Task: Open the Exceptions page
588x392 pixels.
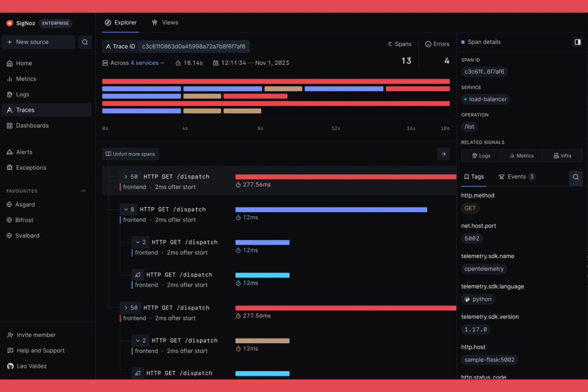Action: 31,167
